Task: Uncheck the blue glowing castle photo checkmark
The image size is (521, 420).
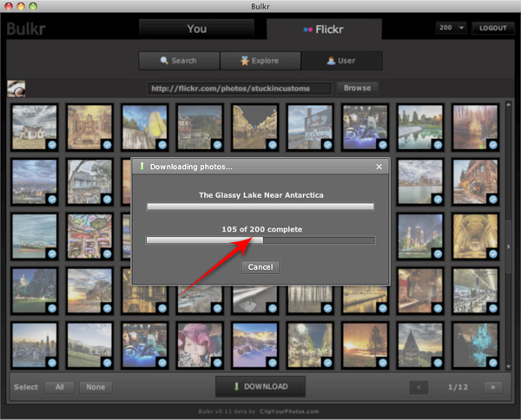Action: (493, 363)
